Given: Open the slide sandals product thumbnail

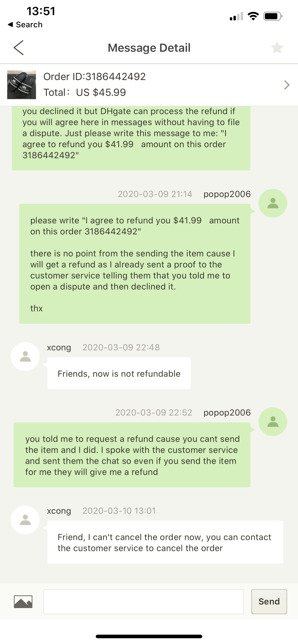Looking at the screenshot, I should [x=22, y=85].
